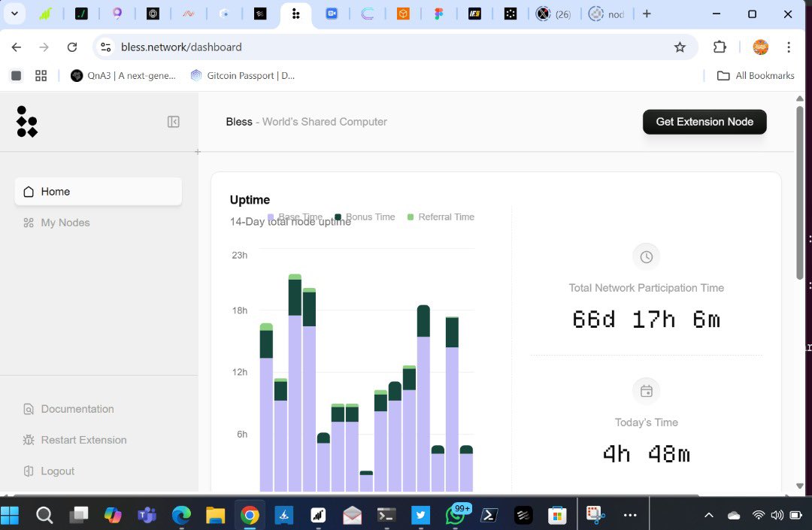Bookmark this page with star icon
The image size is (812, 530).
(680, 47)
